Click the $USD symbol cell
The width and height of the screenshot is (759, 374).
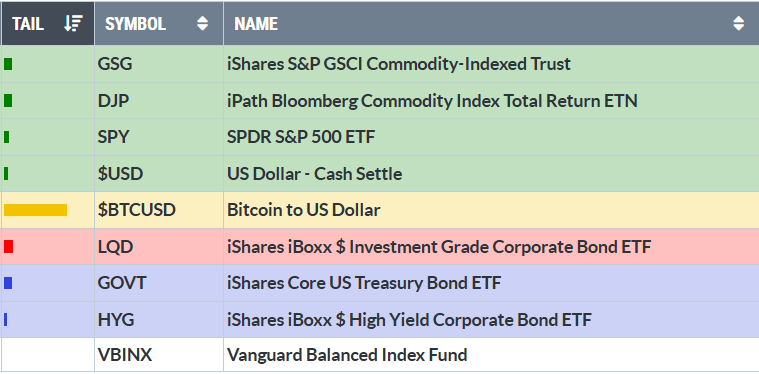[159, 174]
